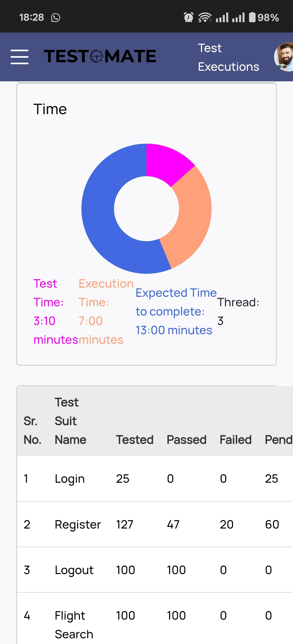293x644 pixels.
Task: Click the Failed column header
Action: [235, 440]
